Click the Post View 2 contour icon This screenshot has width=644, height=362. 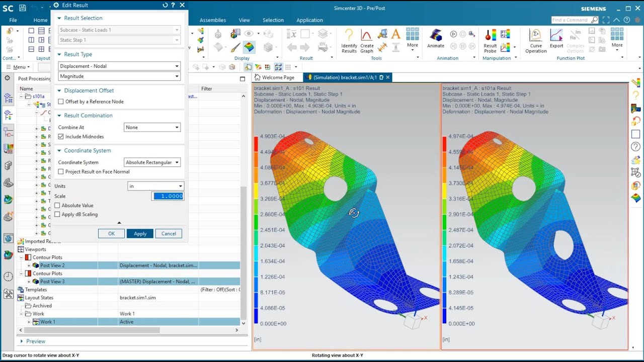pyautogui.click(x=36, y=265)
